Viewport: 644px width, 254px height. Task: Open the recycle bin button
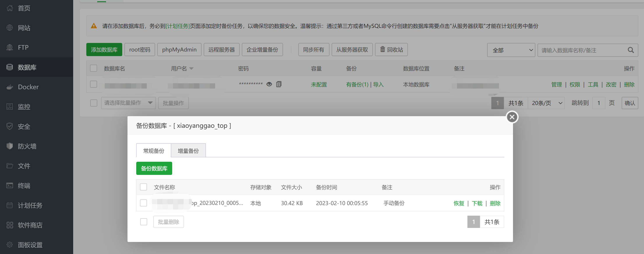pos(391,50)
